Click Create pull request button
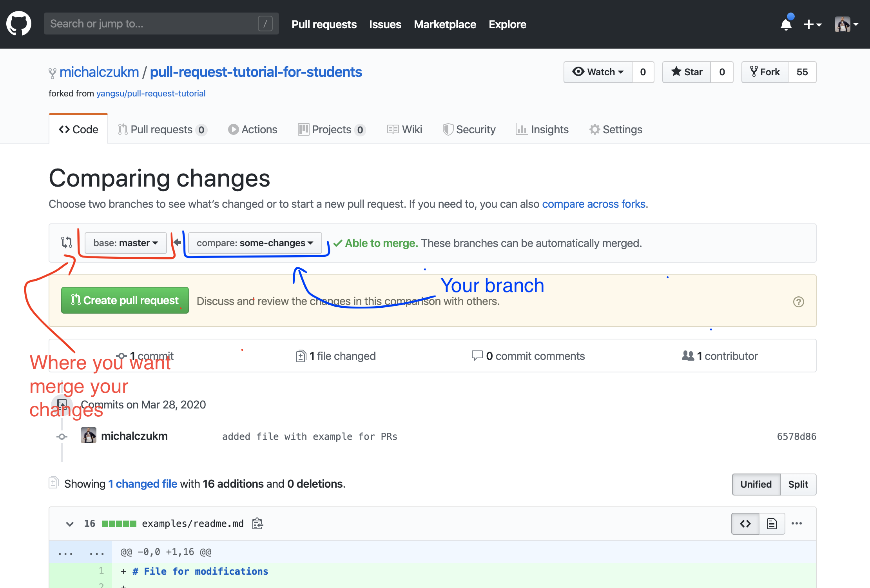 125,300
